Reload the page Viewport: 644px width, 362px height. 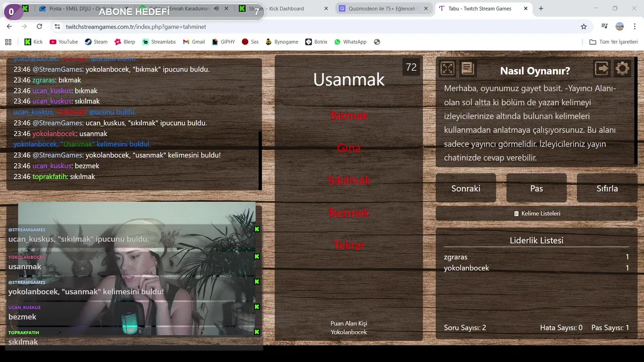click(39, 27)
